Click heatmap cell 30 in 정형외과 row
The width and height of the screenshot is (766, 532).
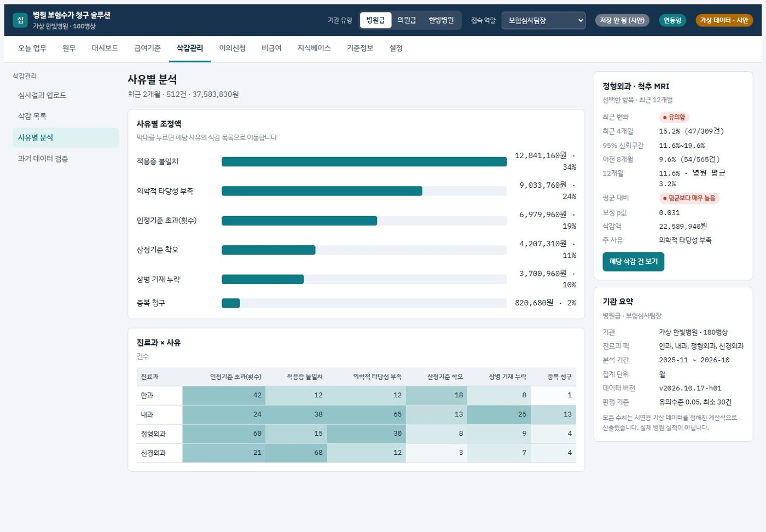367,433
